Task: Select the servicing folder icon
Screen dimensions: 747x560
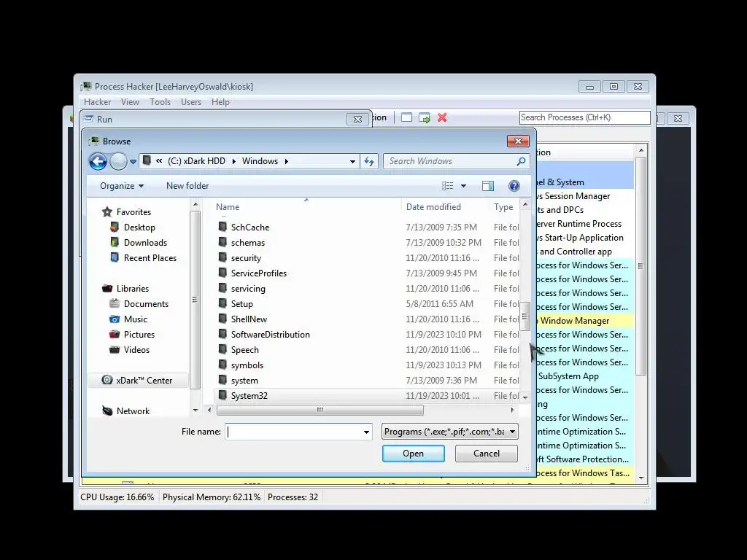Action: tap(222, 288)
